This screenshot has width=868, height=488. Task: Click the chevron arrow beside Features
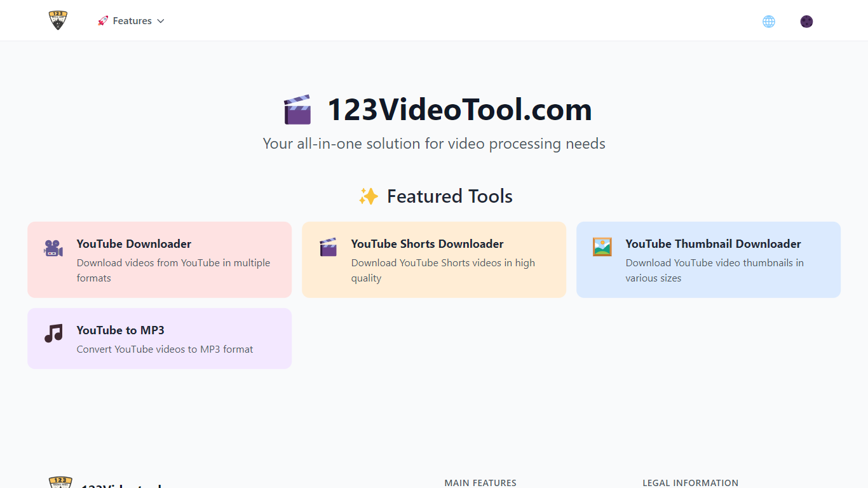pyautogui.click(x=161, y=20)
